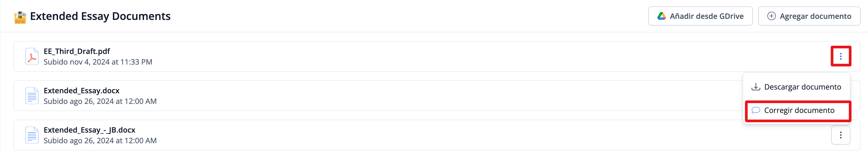Open three-dot menu for Extended_Essay_-_JB.docx
The image size is (868, 152).
click(x=840, y=135)
